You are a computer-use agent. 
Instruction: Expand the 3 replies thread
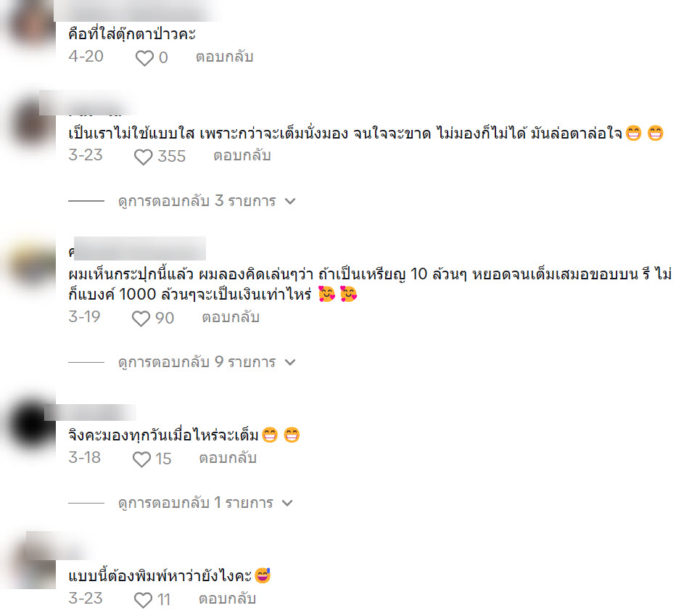[x=207, y=201]
